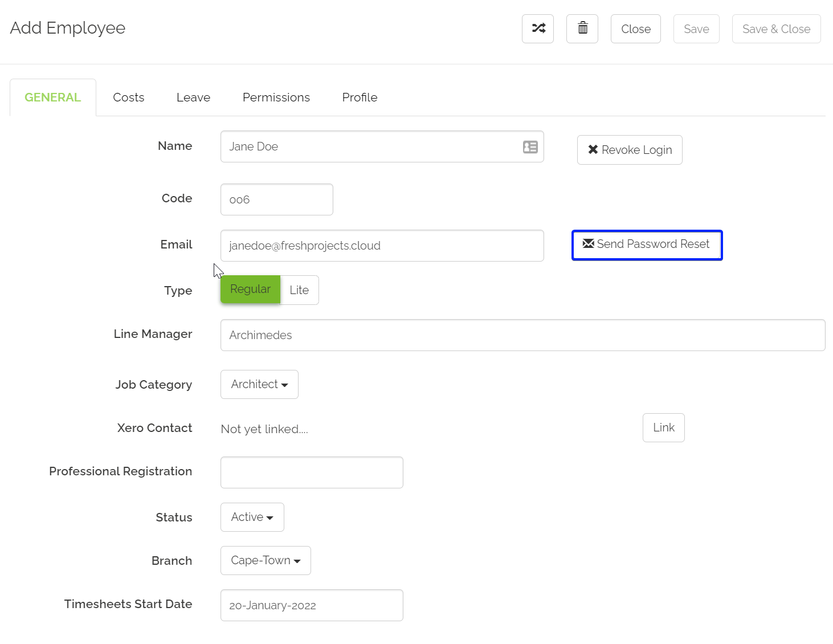Open the Status Active dropdown

coord(252,517)
